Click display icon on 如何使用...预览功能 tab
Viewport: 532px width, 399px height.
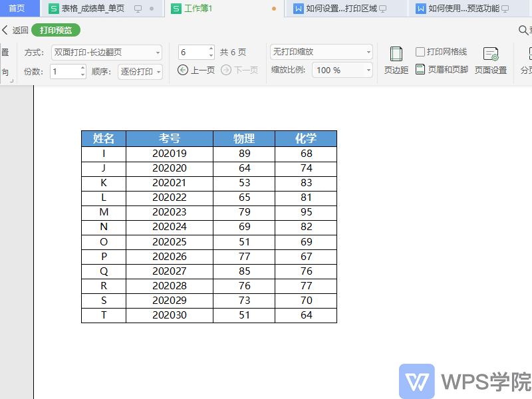[x=505, y=9]
